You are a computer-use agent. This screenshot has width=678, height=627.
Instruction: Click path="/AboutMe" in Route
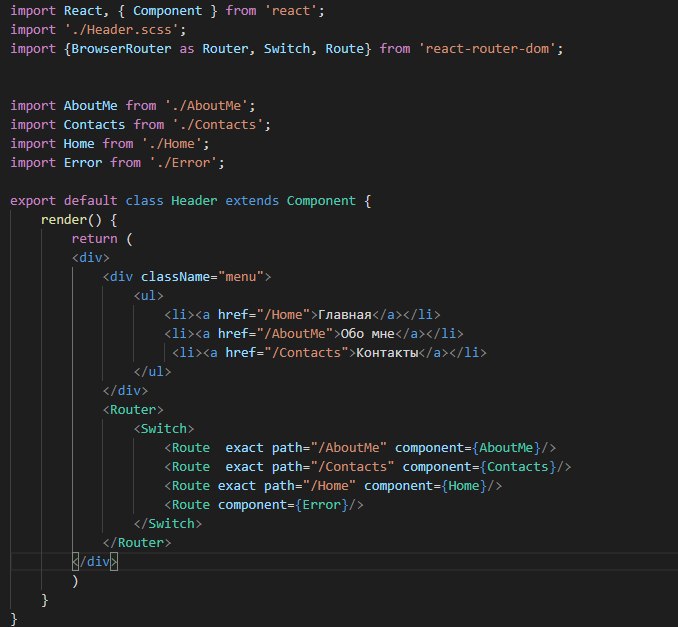coord(329,448)
